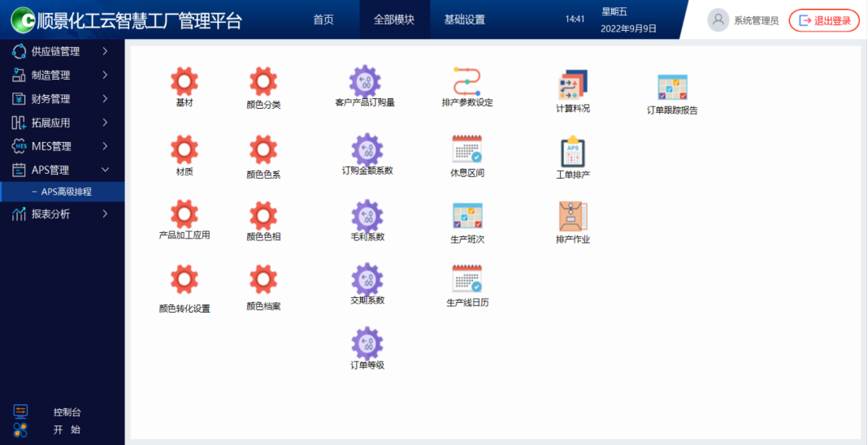Switch to the 基础设置 tab
This screenshot has height=445, width=868.
coord(464,19)
